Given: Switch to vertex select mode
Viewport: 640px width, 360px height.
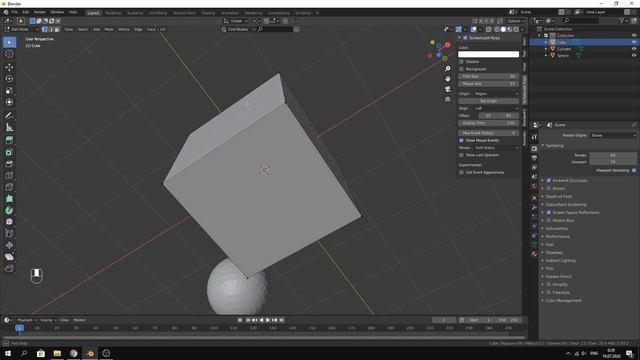Looking at the screenshot, I should tap(44, 29).
